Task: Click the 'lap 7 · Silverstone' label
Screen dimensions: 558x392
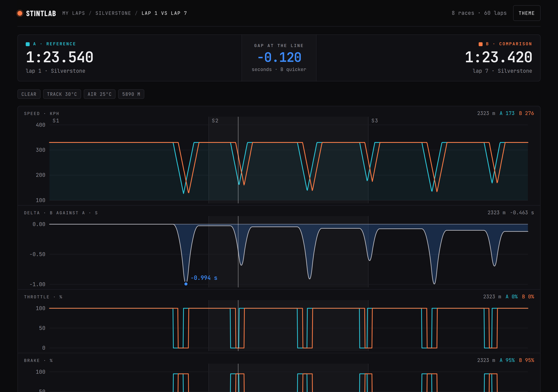Action: (502, 71)
